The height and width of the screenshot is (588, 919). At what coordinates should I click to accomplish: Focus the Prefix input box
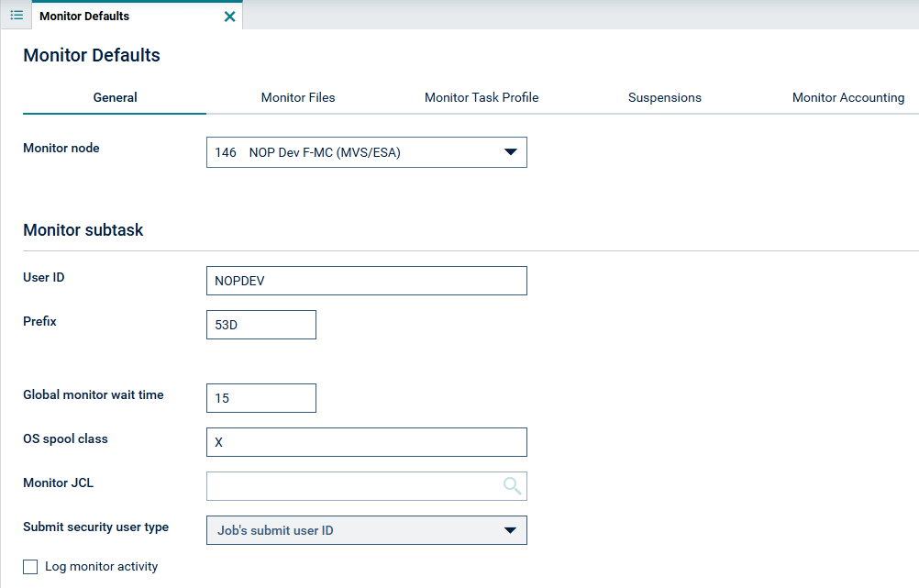(x=260, y=325)
